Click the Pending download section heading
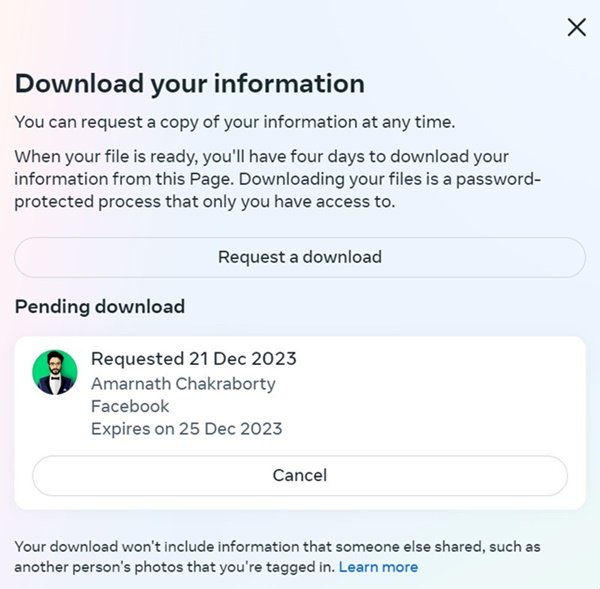Screen dimensions: 600x589 pyautogui.click(x=100, y=307)
